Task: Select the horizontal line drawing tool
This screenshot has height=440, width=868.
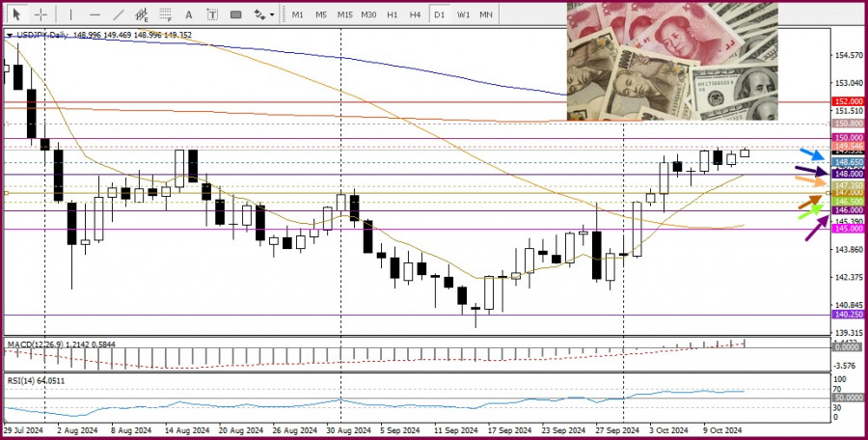Action: click(x=95, y=14)
